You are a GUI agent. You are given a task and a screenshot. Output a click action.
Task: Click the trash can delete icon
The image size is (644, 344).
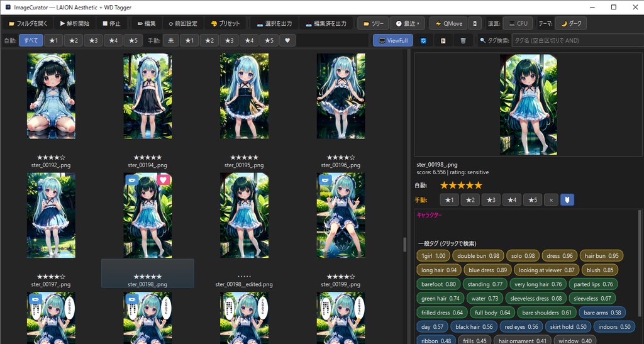tap(463, 40)
